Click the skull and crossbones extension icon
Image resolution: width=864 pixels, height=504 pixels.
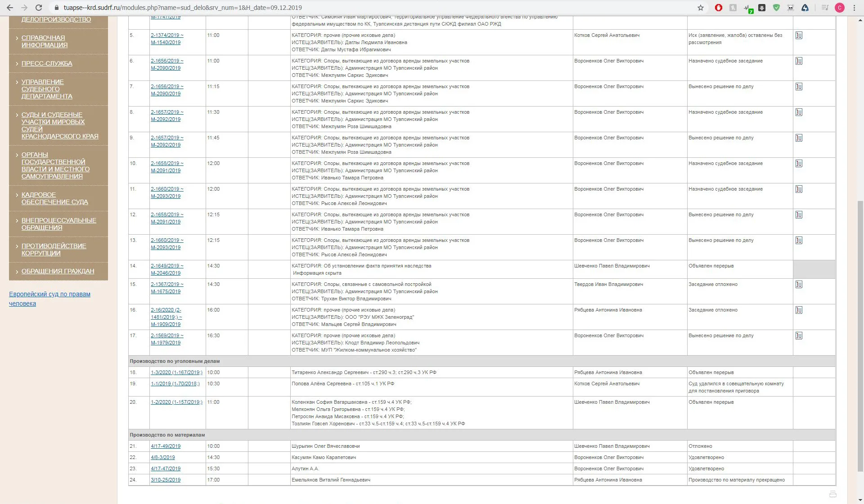pyautogui.click(x=791, y=8)
